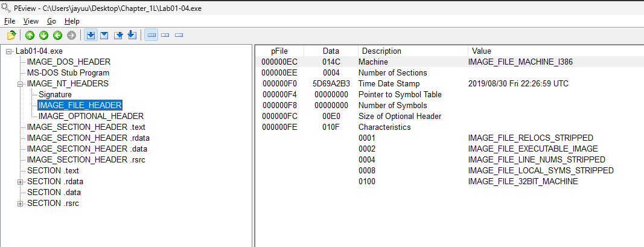
Task: Click the PEview app icon in title bar
Action: click(x=6, y=8)
